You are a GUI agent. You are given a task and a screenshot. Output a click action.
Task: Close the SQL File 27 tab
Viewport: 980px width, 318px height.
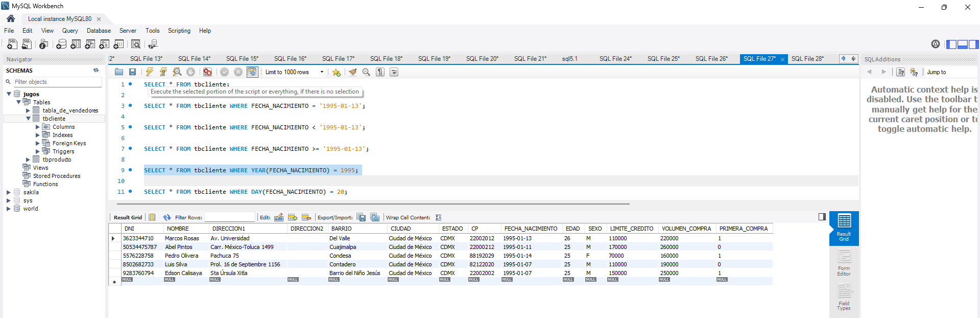pos(782,59)
